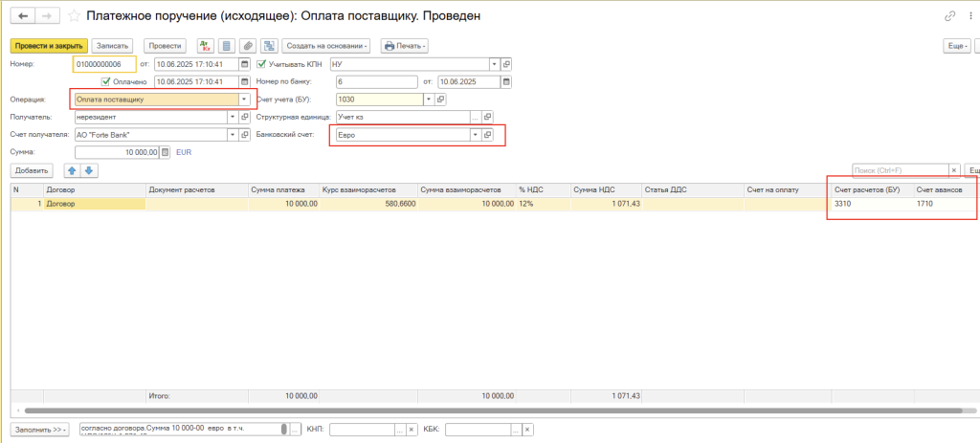
Task: Open attached files via paperclip icon
Action: coord(247,46)
